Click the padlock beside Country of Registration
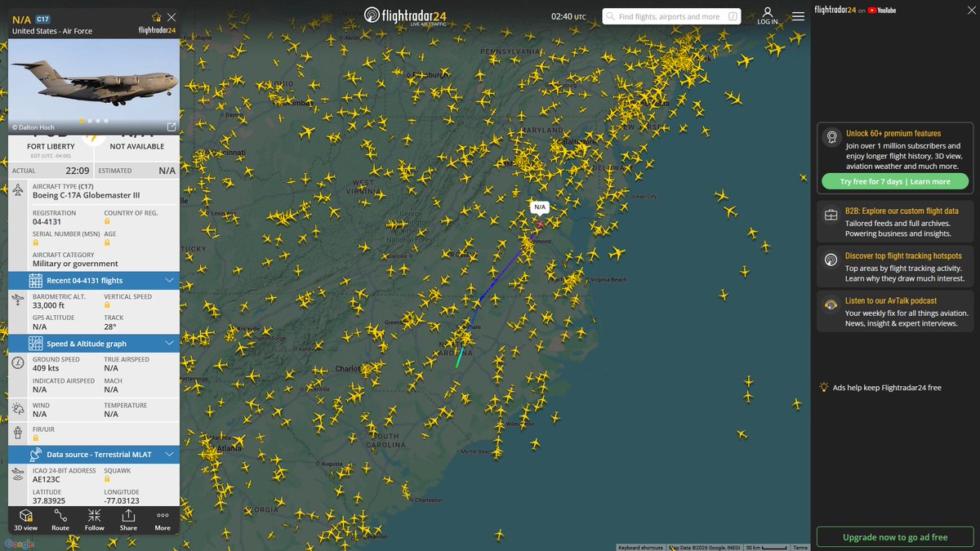 [105, 220]
